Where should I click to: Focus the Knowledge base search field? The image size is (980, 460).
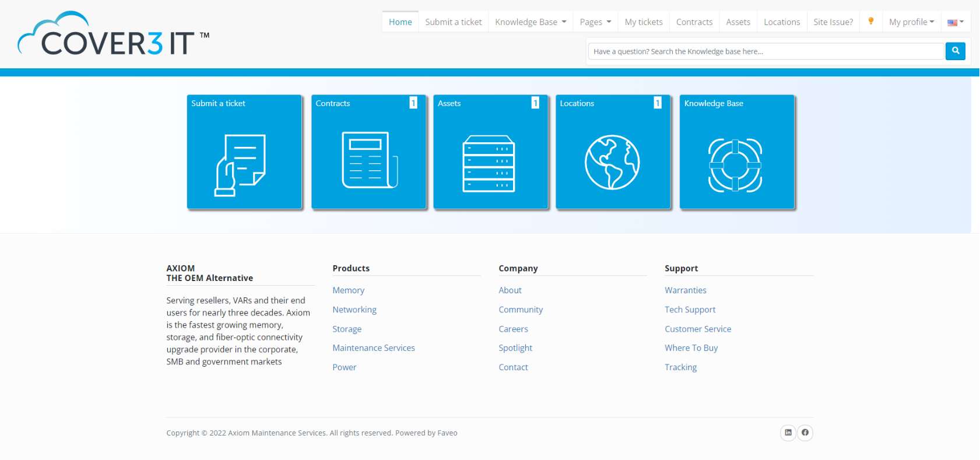[x=765, y=51]
